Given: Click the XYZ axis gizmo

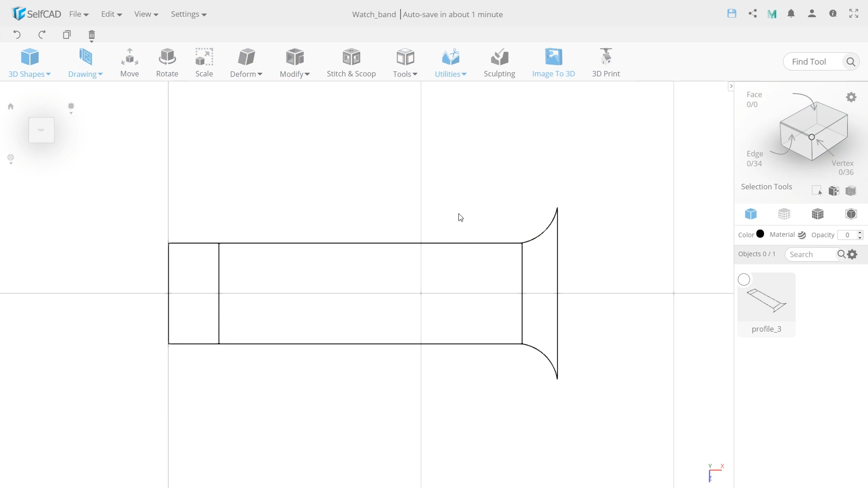Looking at the screenshot, I should pos(715,472).
